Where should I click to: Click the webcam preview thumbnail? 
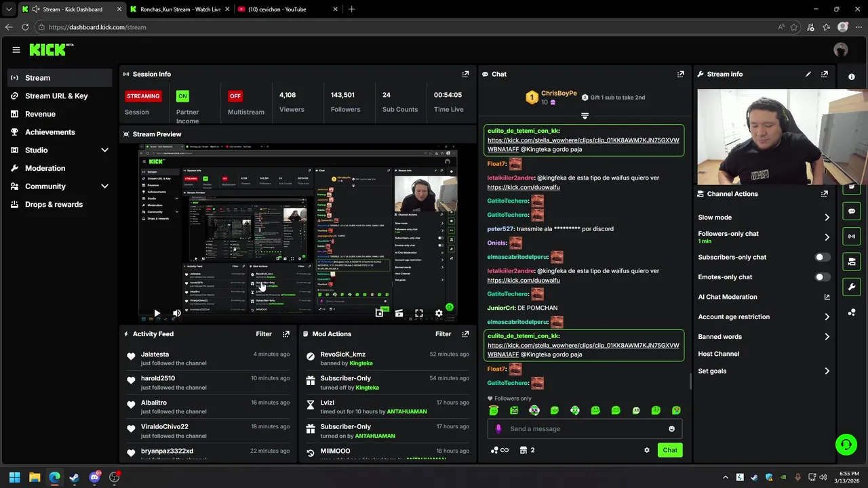(782, 136)
